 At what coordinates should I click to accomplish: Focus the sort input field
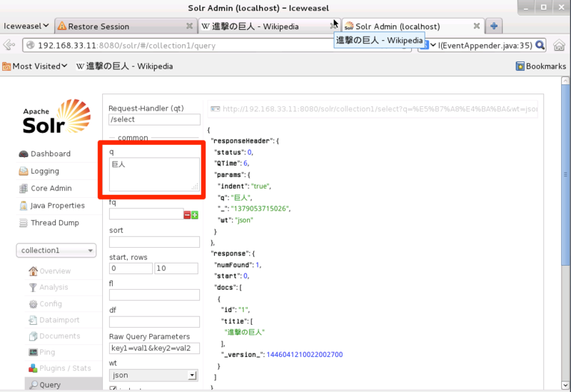coord(154,242)
